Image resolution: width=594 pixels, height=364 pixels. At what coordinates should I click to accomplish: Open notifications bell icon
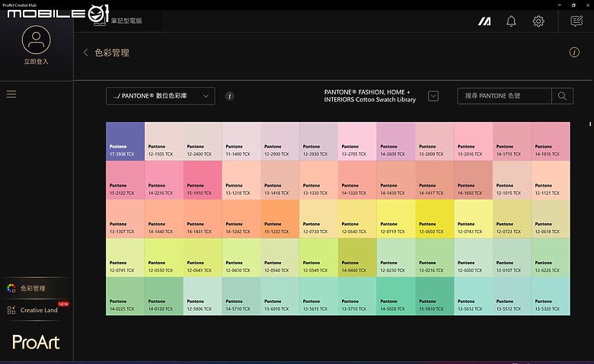(511, 21)
